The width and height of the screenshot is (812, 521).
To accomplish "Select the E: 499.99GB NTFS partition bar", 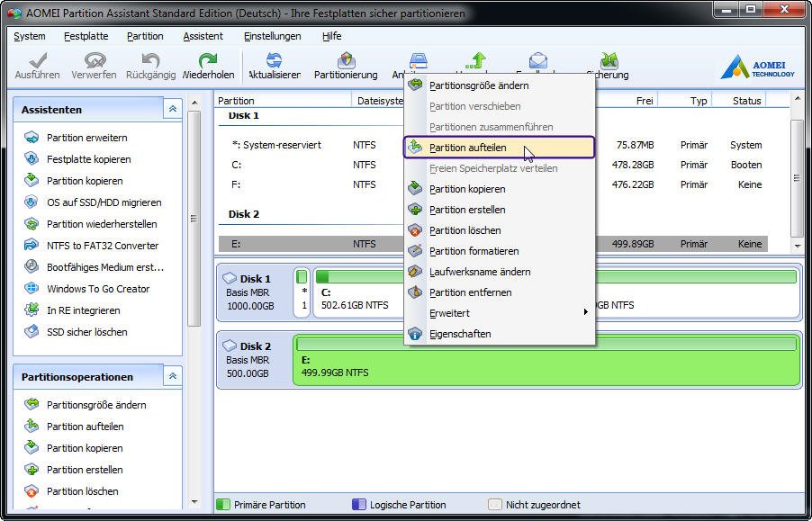I will tap(546, 360).
